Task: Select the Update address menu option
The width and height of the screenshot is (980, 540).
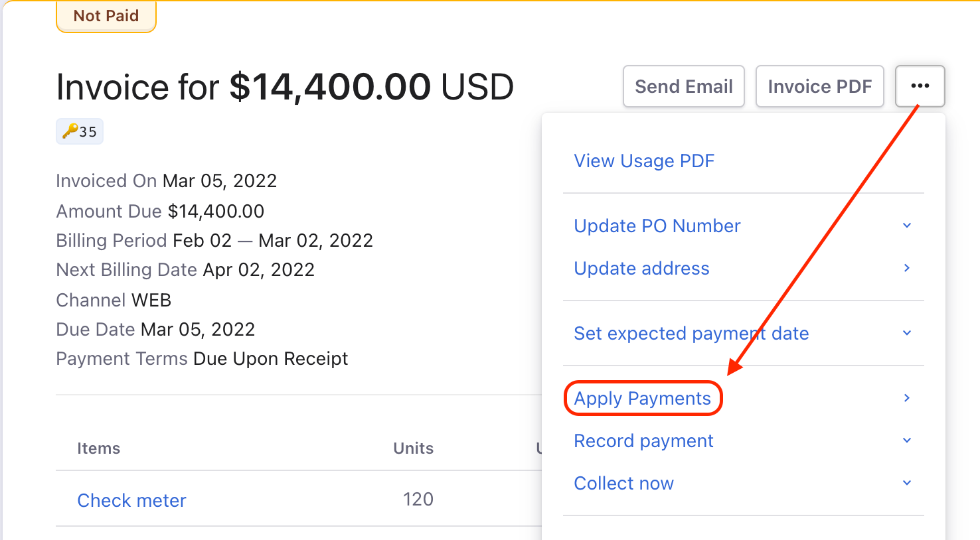Action: coord(641,269)
